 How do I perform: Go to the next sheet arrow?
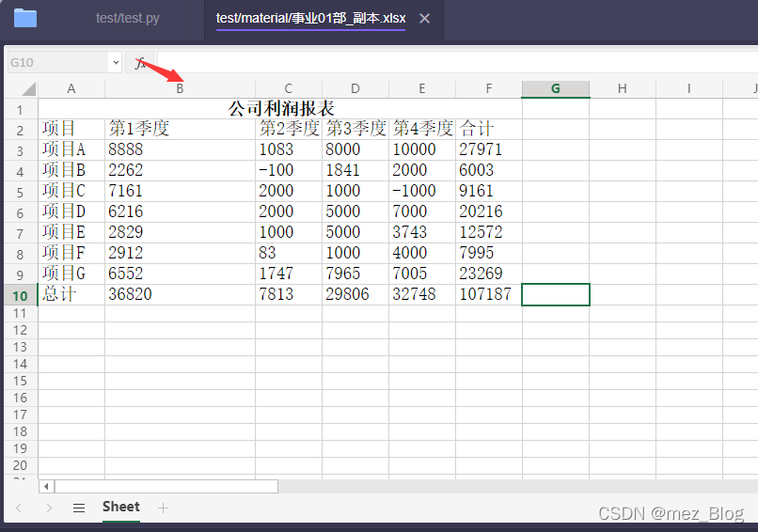49,508
